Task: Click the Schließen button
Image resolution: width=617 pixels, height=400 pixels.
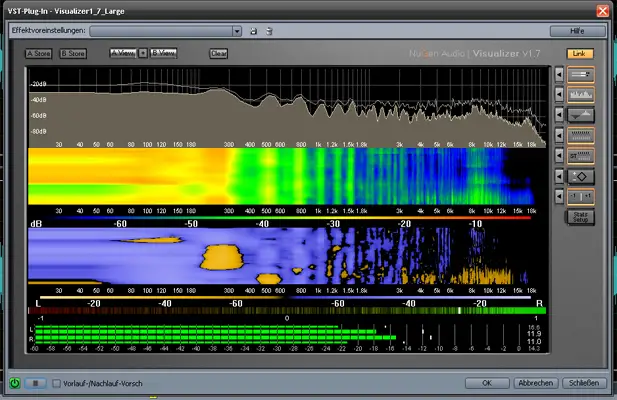Action: [x=584, y=383]
